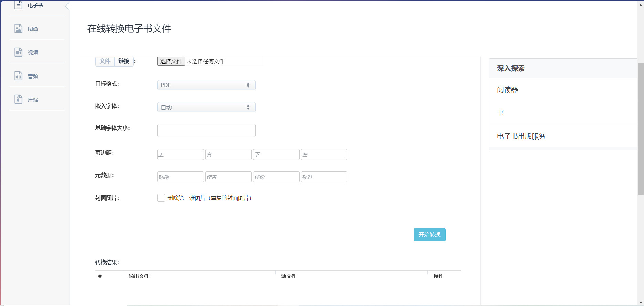Click the 下 bottom margin field

pos(276,154)
